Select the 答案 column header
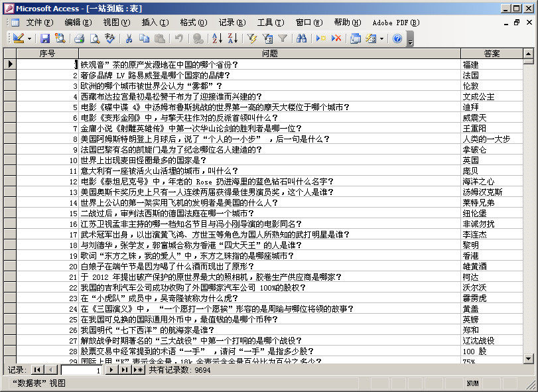 coord(492,54)
